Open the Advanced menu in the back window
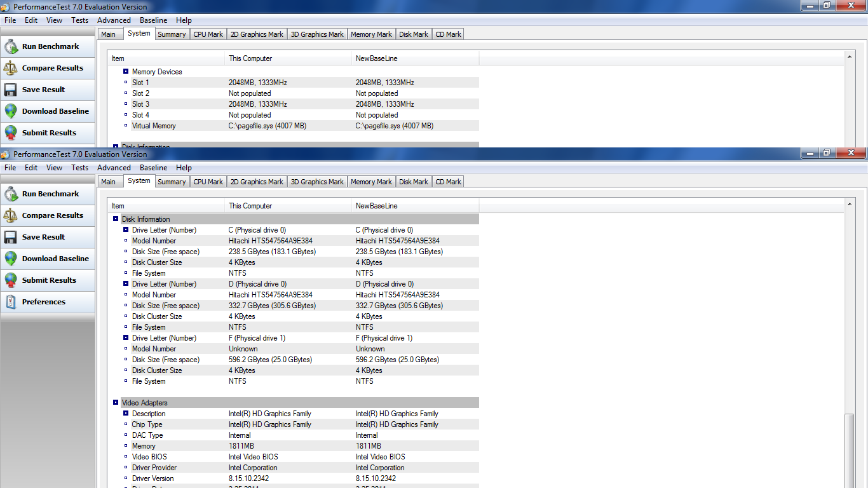 pos(114,20)
